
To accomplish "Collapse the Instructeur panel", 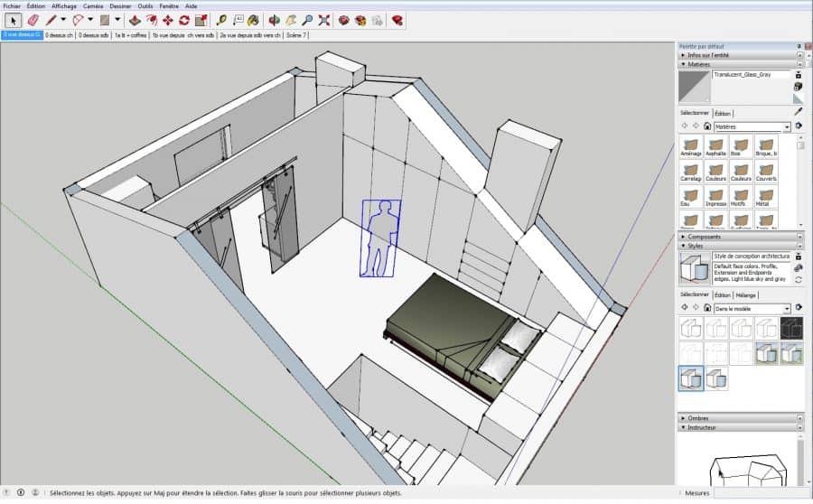I will pyautogui.click(x=742, y=427).
